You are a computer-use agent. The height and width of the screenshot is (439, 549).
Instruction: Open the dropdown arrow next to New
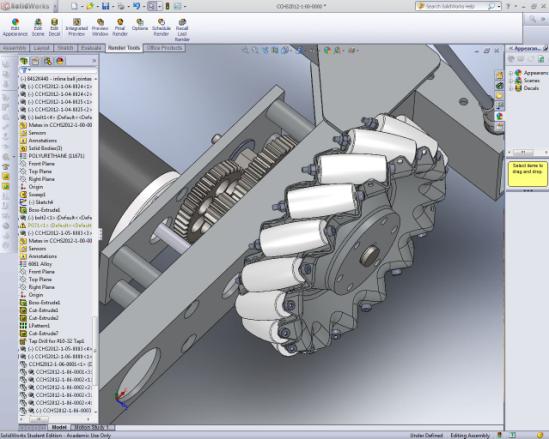81,6
